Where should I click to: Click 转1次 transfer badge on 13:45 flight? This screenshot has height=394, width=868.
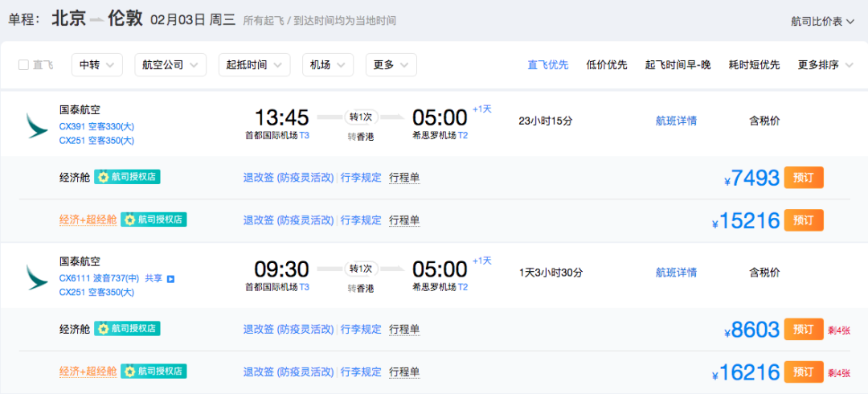click(x=361, y=117)
